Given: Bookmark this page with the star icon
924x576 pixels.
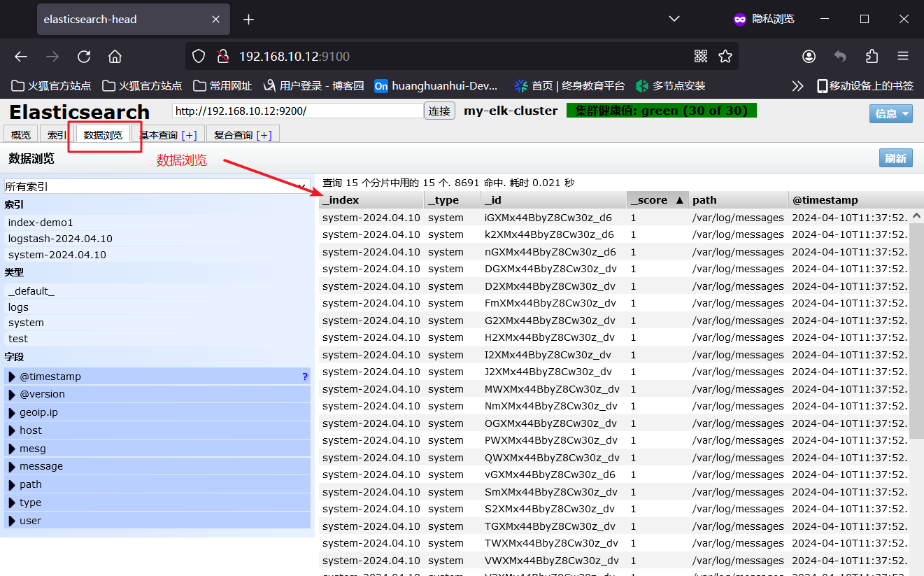Looking at the screenshot, I should 725,57.
